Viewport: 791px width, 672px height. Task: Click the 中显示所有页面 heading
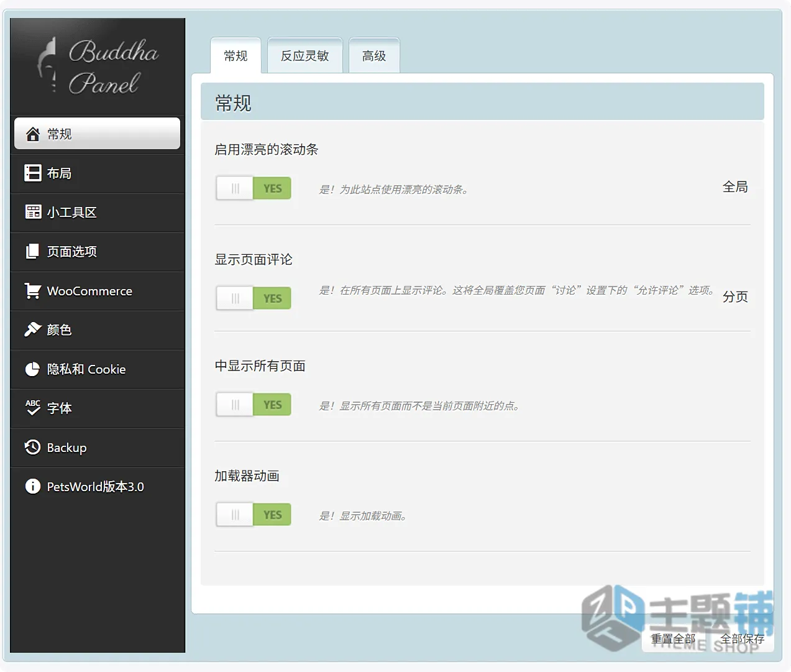click(260, 366)
